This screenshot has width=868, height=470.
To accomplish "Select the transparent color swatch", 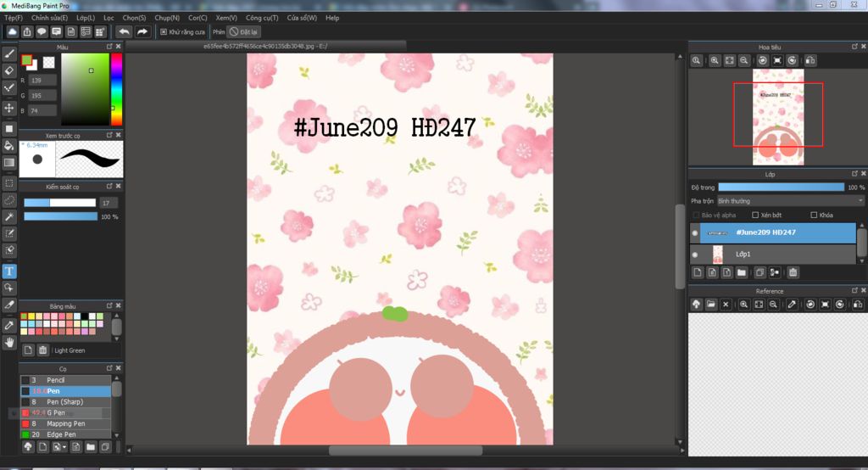I will pyautogui.click(x=48, y=63).
